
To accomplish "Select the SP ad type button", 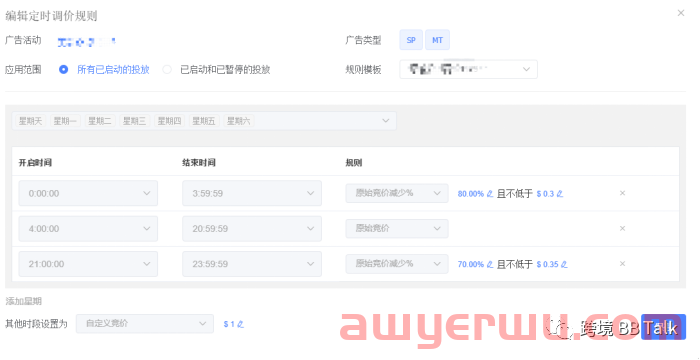I will 411,40.
